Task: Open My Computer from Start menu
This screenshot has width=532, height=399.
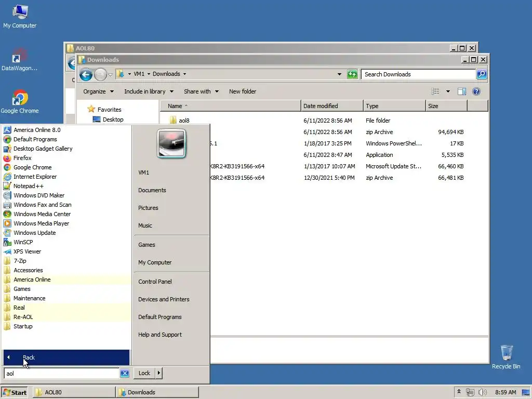Action: [x=155, y=262]
